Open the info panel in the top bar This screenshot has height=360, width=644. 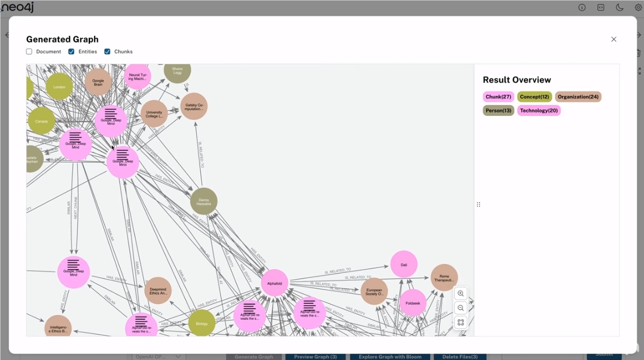(x=581, y=7)
